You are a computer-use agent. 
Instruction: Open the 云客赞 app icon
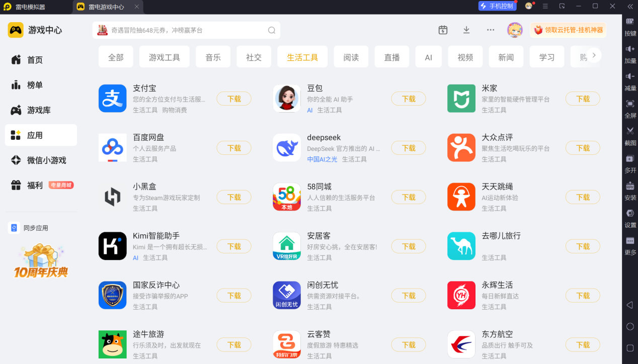click(287, 345)
